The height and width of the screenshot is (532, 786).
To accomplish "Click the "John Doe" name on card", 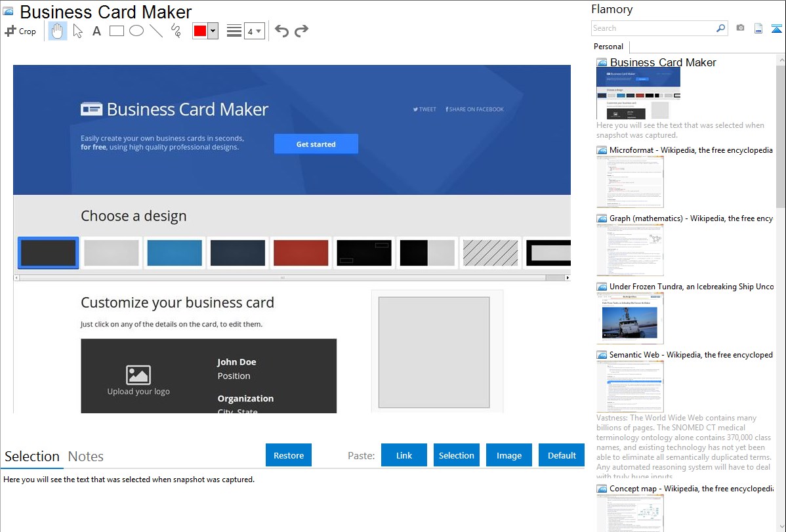I will 237,362.
